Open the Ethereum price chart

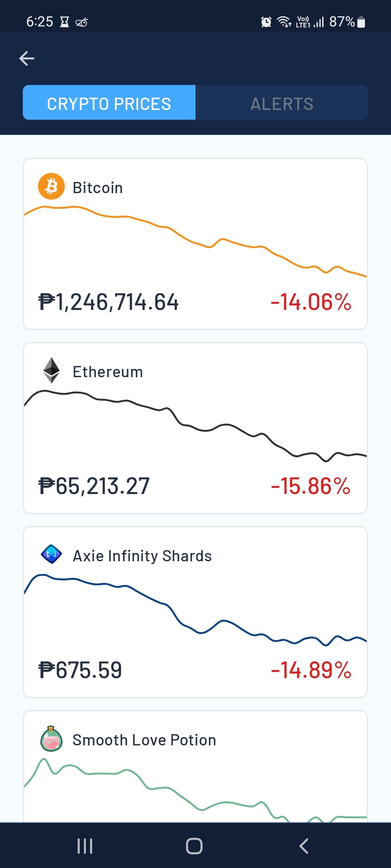point(195,426)
